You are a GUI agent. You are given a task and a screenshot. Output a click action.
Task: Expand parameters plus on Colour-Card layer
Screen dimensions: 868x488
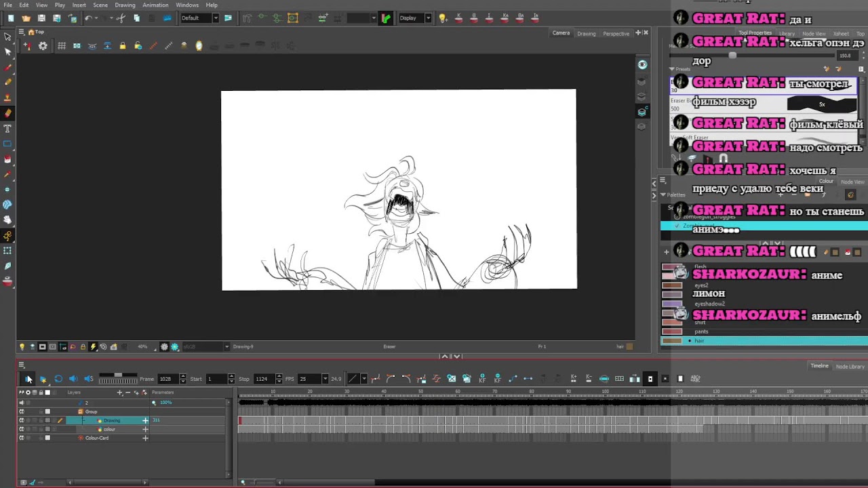coord(145,438)
